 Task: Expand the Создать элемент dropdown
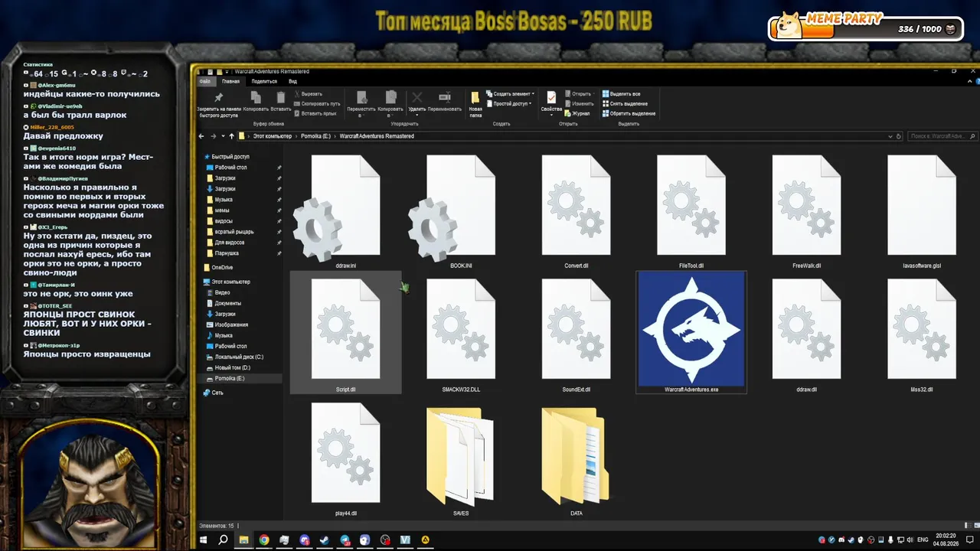(x=509, y=94)
